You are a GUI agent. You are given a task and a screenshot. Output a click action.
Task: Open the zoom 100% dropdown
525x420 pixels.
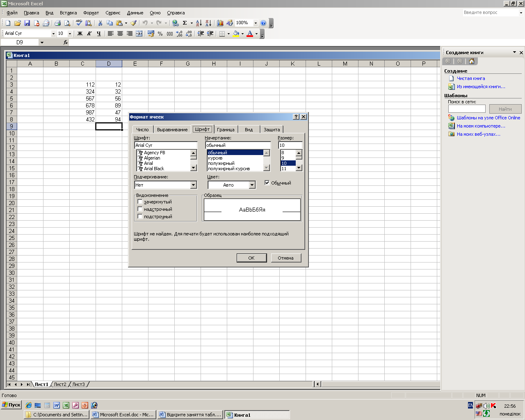tap(256, 23)
